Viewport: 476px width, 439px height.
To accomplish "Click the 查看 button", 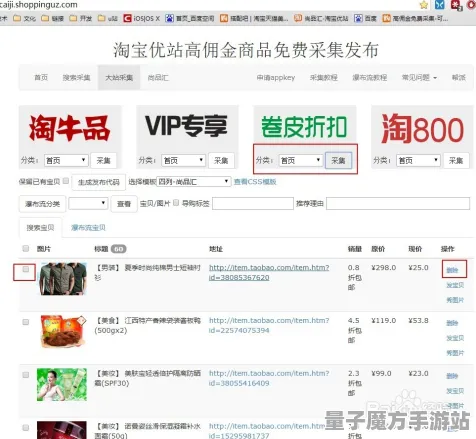I will 124,204.
